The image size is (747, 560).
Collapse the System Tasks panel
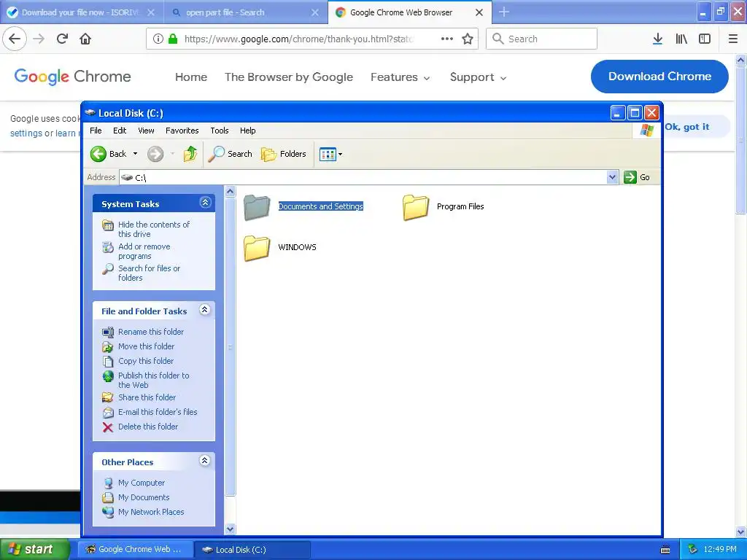click(205, 203)
